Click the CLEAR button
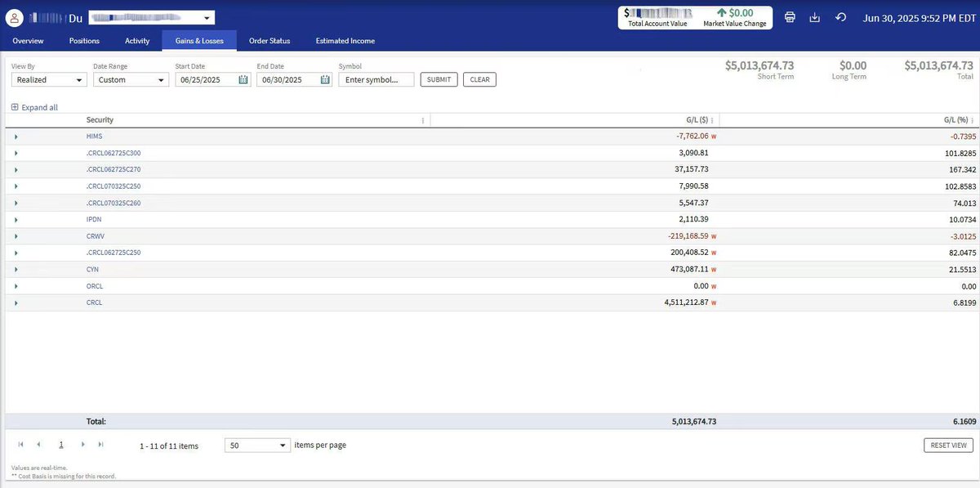The image size is (980, 488). (x=479, y=79)
